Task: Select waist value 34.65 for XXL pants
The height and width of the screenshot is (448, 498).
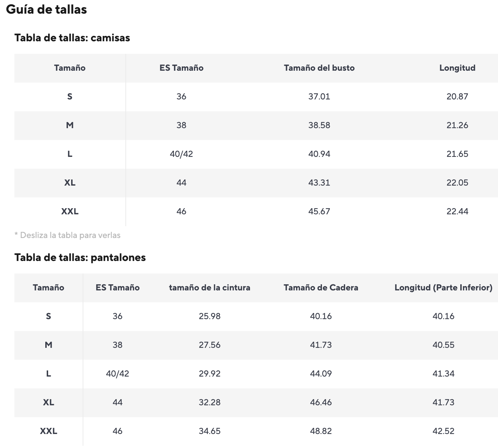Action: (209, 431)
